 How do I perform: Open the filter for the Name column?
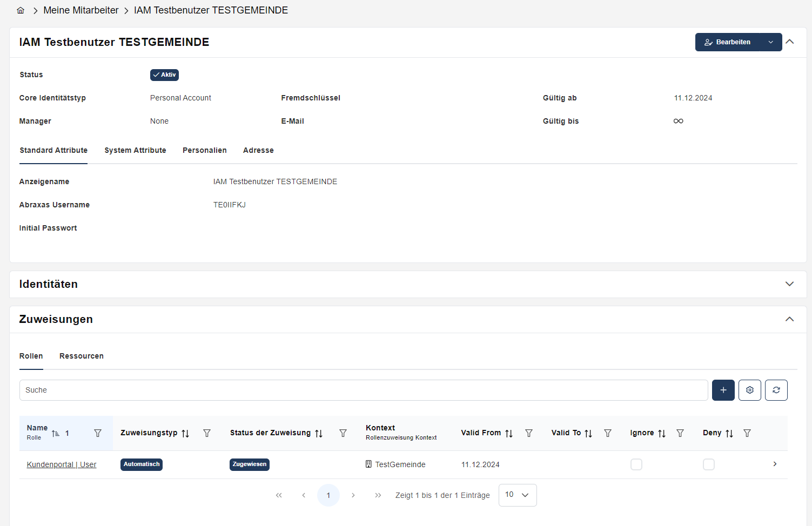coord(98,433)
